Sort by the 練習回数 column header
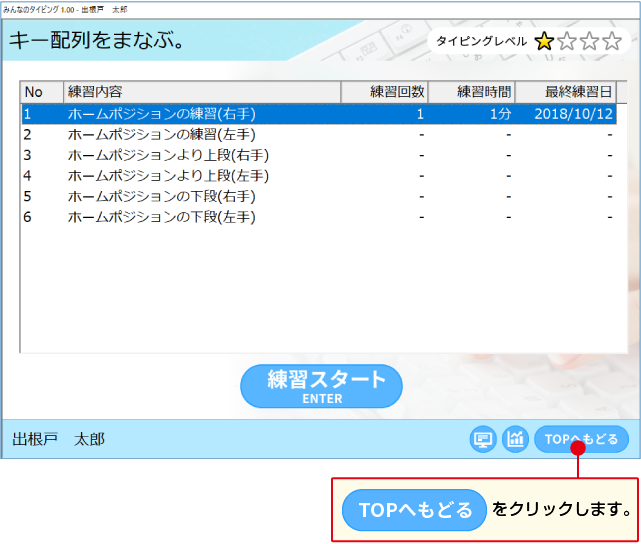Screen dimensions: 641x544 point(384,92)
